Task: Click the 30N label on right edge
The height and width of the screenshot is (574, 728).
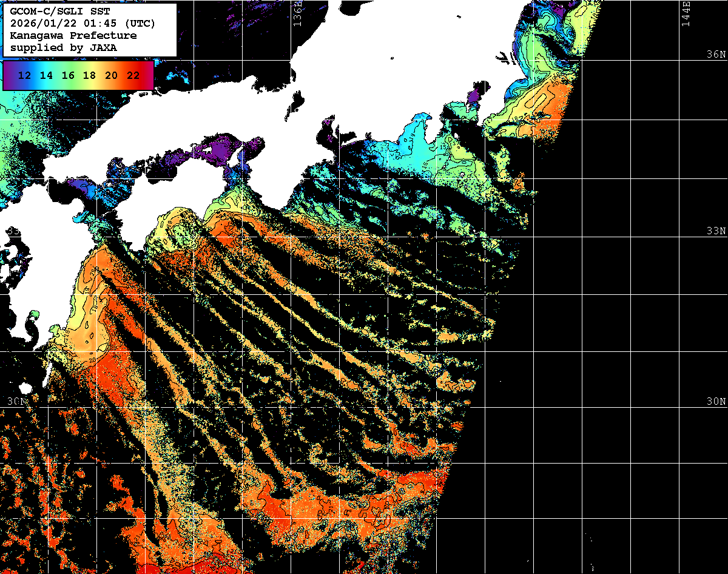Action: [716, 402]
